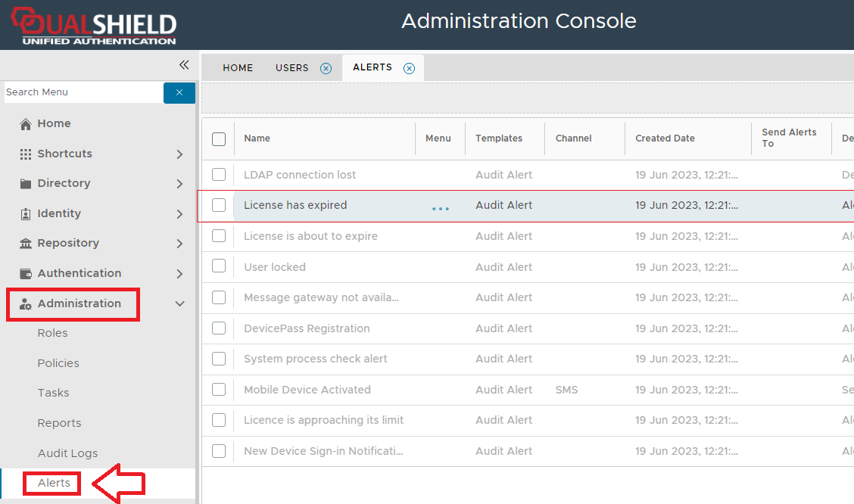The image size is (854, 504).
Task: Select the User locked alert checkbox
Action: coord(219,267)
